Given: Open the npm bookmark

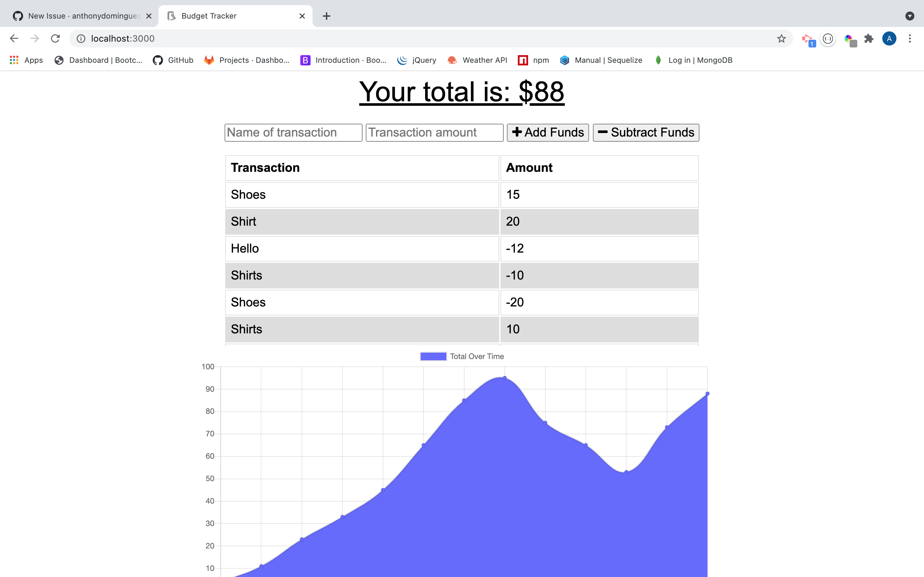Looking at the screenshot, I should click(534, 60).
